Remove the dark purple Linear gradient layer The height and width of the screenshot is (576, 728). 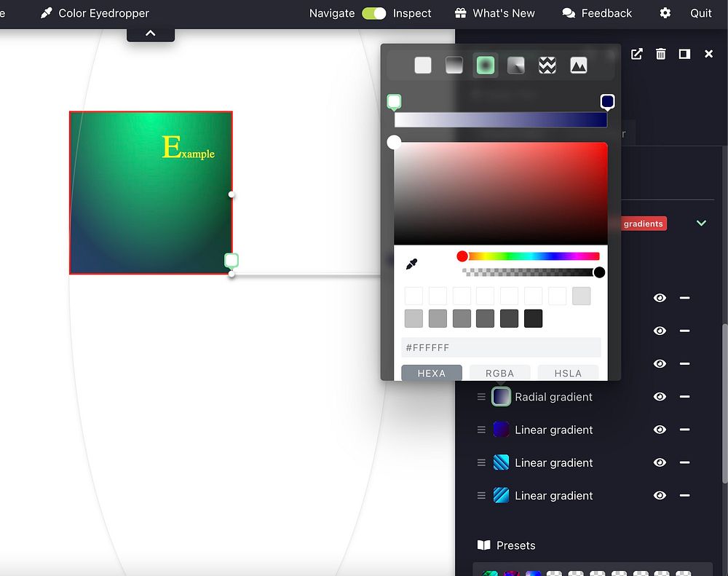pyautogui.click(x=684, y=430)
